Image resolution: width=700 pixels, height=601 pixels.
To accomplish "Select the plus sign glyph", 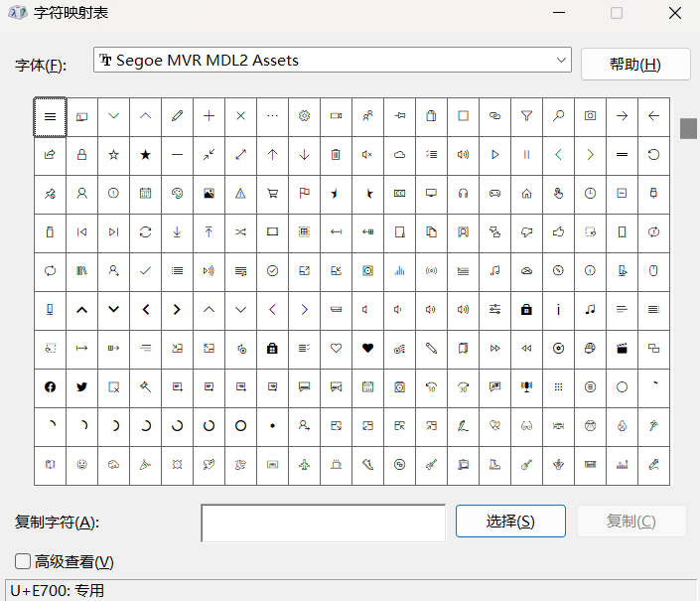I will 209,116.
